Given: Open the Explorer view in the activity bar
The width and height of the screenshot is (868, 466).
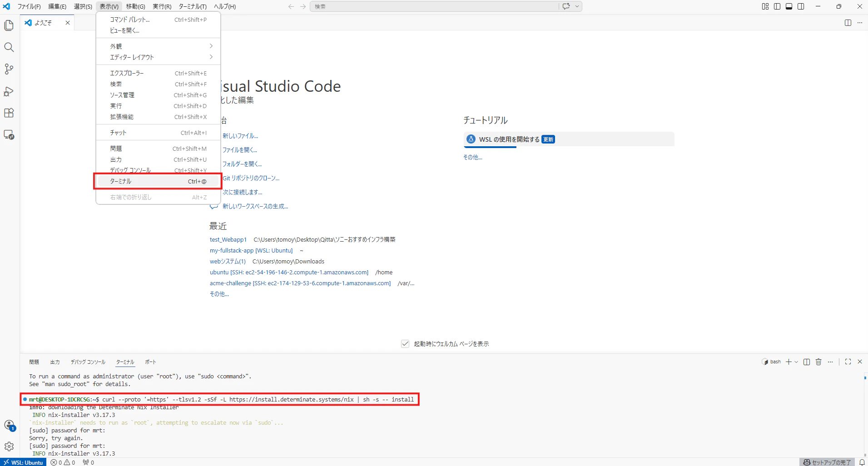Looking at the screenshot, I should click(9, 25).
